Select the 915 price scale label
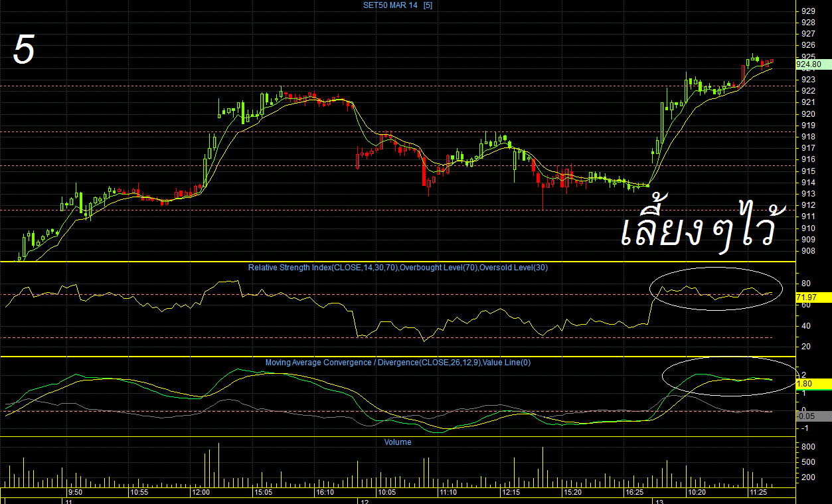This screenshot has height=504, width=832. point(808,171)
